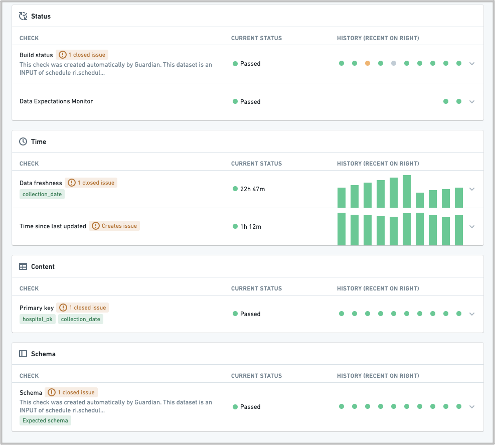Click the issue icon beside Build status

point(62,55)
